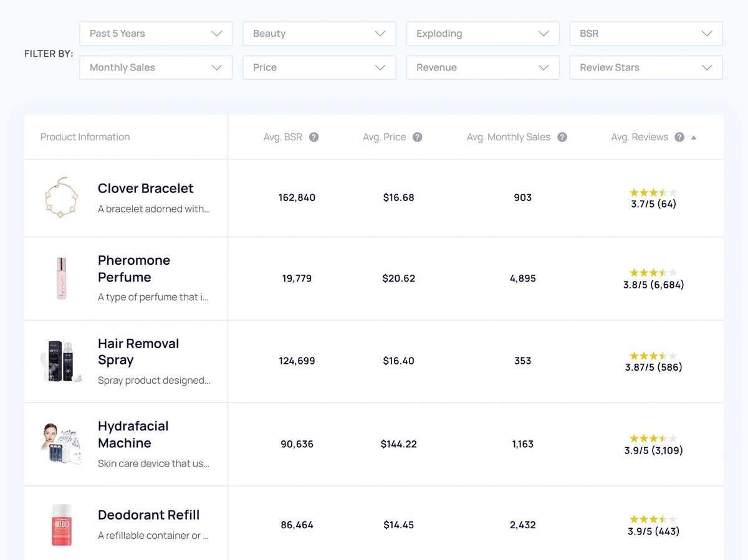Expand the Beauty category filter
The width and height of the screenshot is (748, 560).
point(319,34)
